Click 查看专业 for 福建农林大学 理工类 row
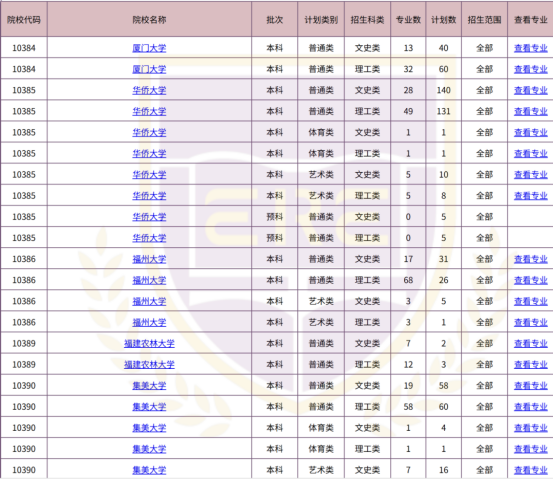Image resolution: width=553 pixels, height=480 pixels. pos(531,365)
